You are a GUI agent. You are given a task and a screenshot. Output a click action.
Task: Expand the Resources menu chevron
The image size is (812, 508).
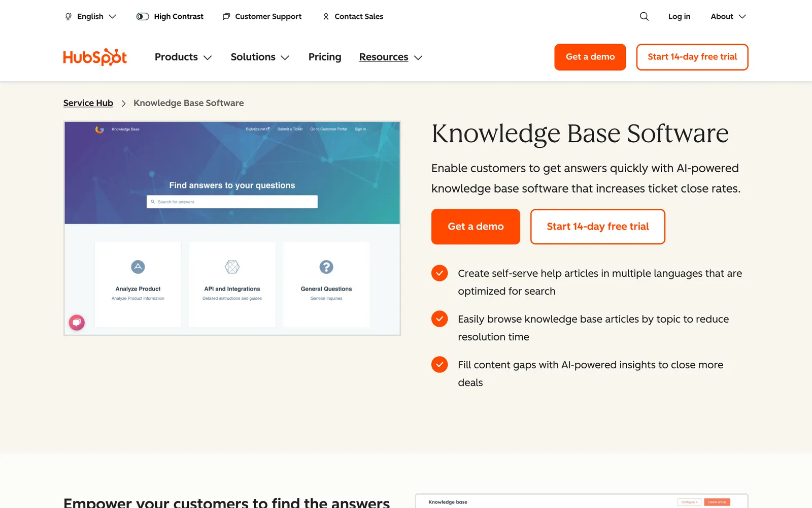[x=418, y=57]
